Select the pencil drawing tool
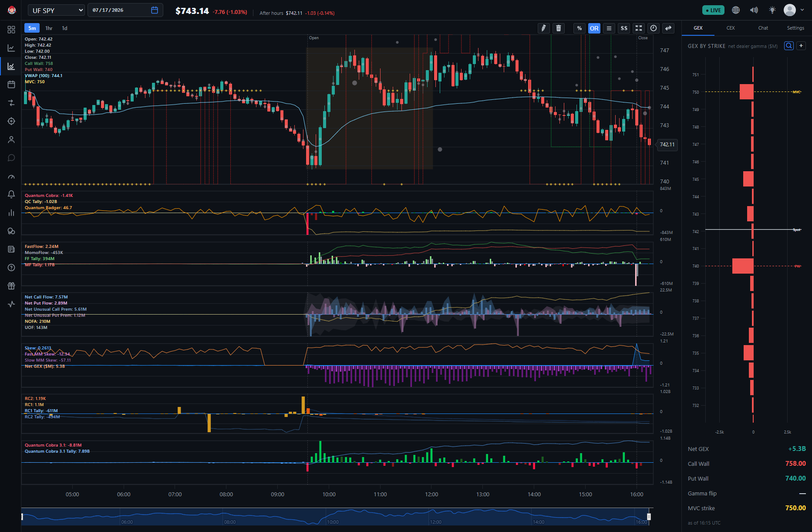Viewport: 812px width, 532px height. click(543, 28)
